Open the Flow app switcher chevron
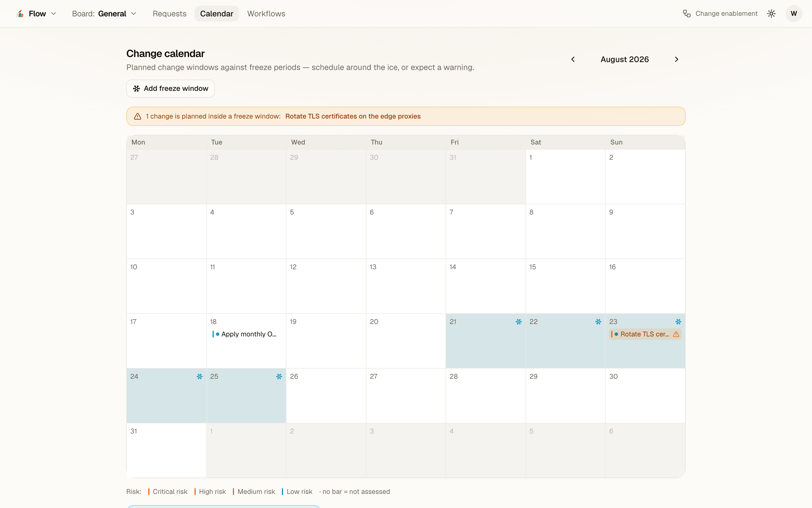This screenshot has height=508, width=812. [54, 14]
